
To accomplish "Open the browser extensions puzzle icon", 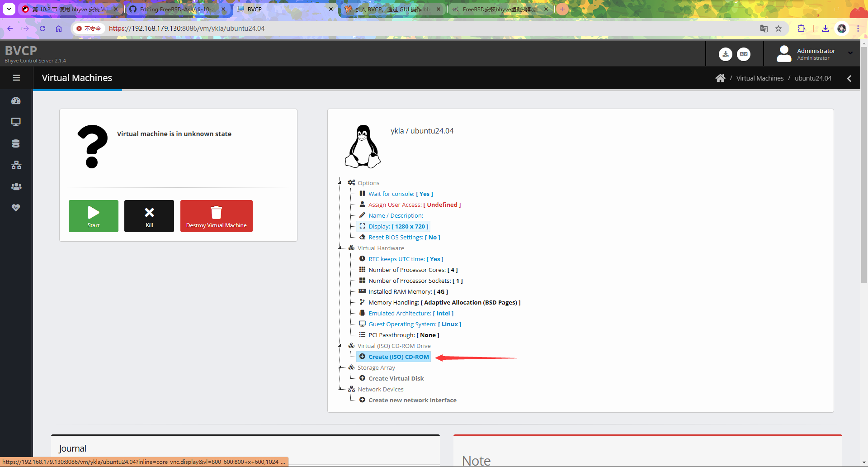I will [801, 29].
